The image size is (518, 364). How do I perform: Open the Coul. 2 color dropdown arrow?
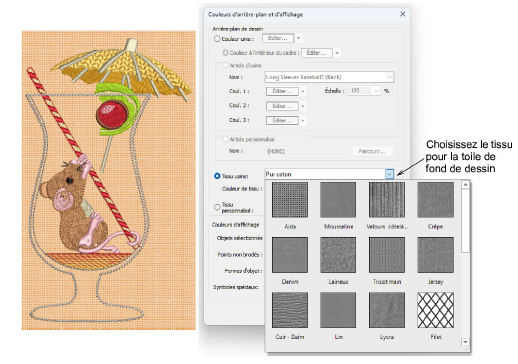303,106
